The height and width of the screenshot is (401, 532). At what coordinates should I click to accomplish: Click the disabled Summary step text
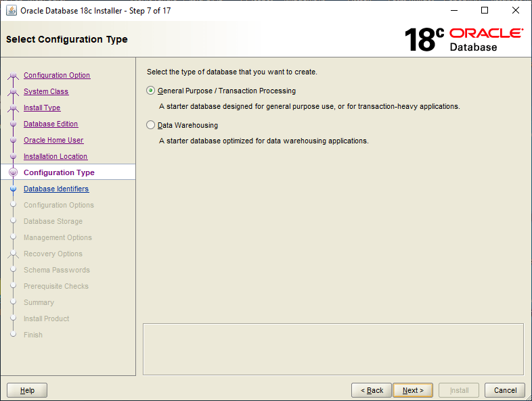point(39,303)
